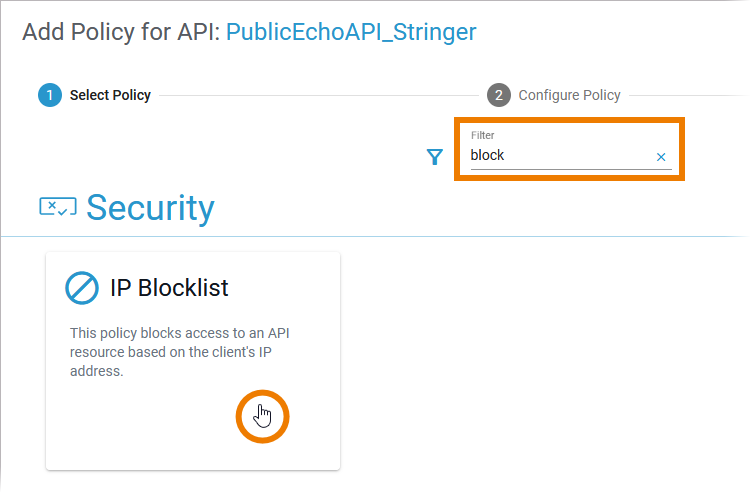Click the funnel filter icon

coord(434,157)
